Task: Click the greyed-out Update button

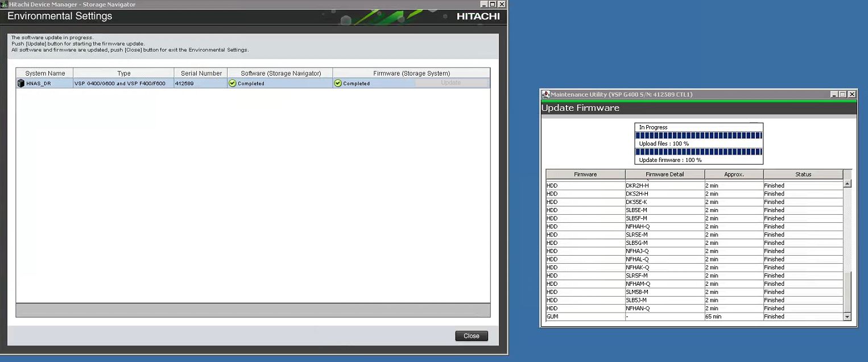Action: [451, 83]
